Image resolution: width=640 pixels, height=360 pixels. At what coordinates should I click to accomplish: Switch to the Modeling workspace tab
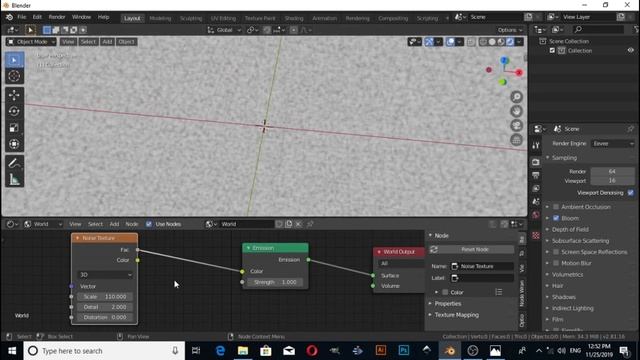pyautogui.click(x=160, y=18)
